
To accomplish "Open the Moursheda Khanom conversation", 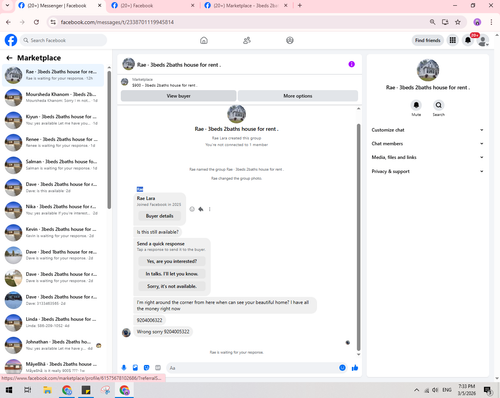I will click(53, 97).
